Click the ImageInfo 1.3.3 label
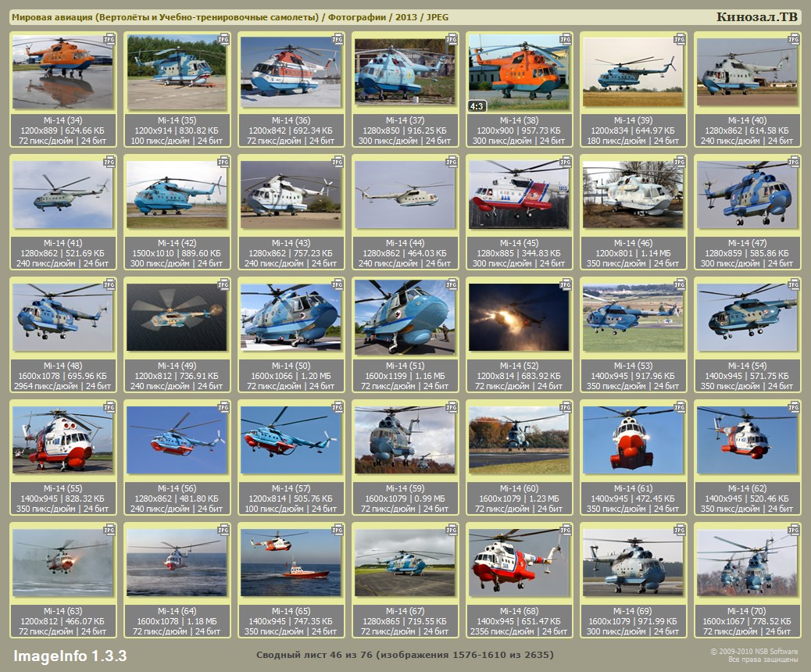The height and width of the screenshot is (672, 811). (x=70, y=655)
